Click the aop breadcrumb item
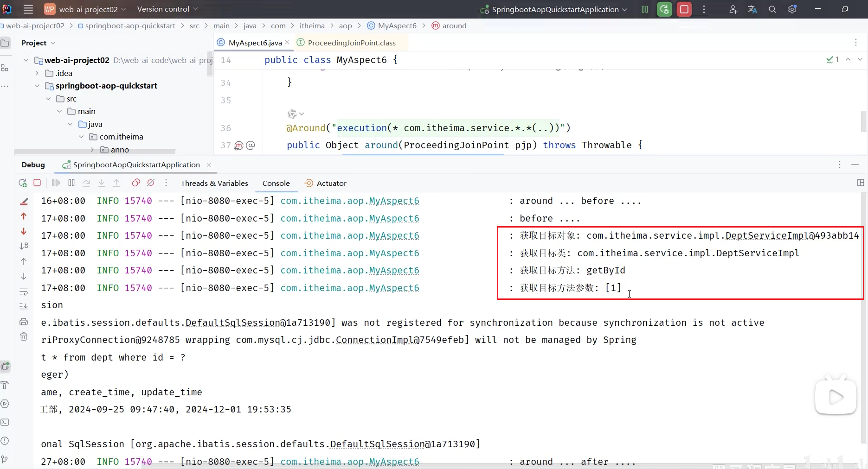The height and width of the screenshot is (469, 868). (345, 26)
